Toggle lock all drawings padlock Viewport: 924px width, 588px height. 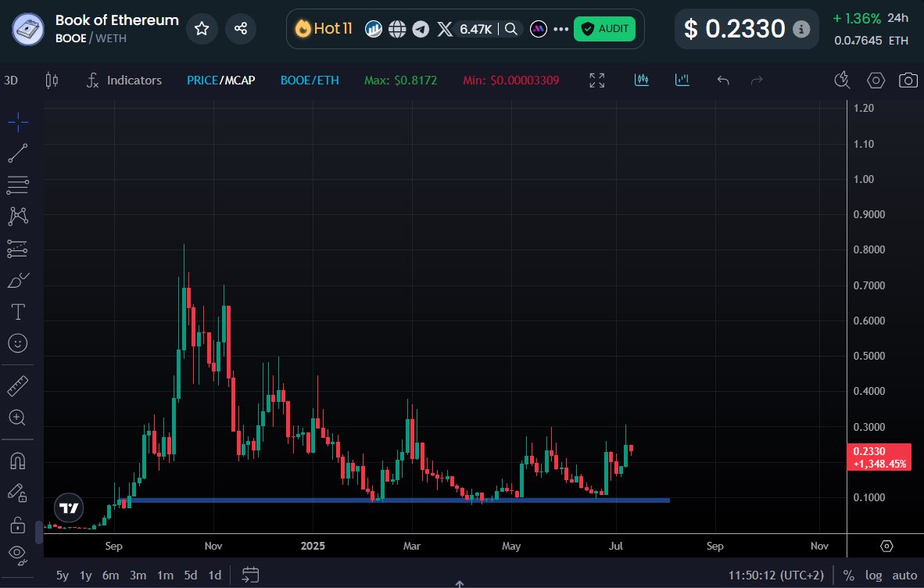(18, 525)
